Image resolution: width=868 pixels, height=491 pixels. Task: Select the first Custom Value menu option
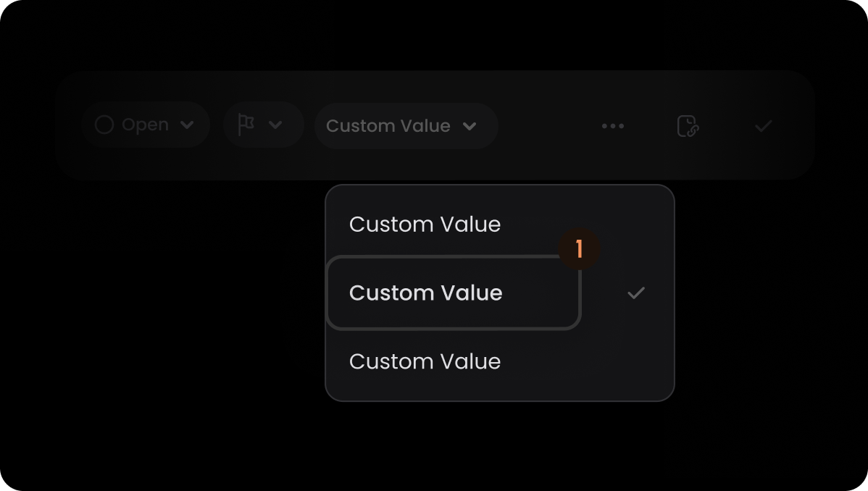coord(425,224)
